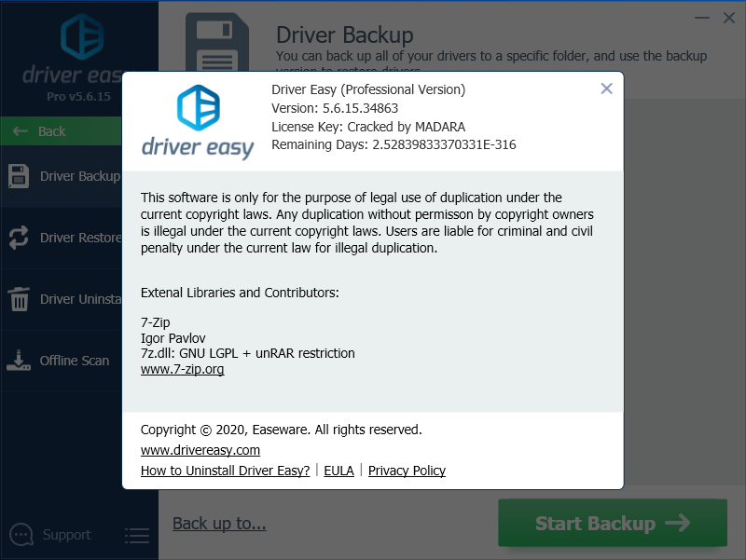This screenshot has height=560, width=746.
Task: Go Back using the green sidebar button
Action: tap(61, 131)
